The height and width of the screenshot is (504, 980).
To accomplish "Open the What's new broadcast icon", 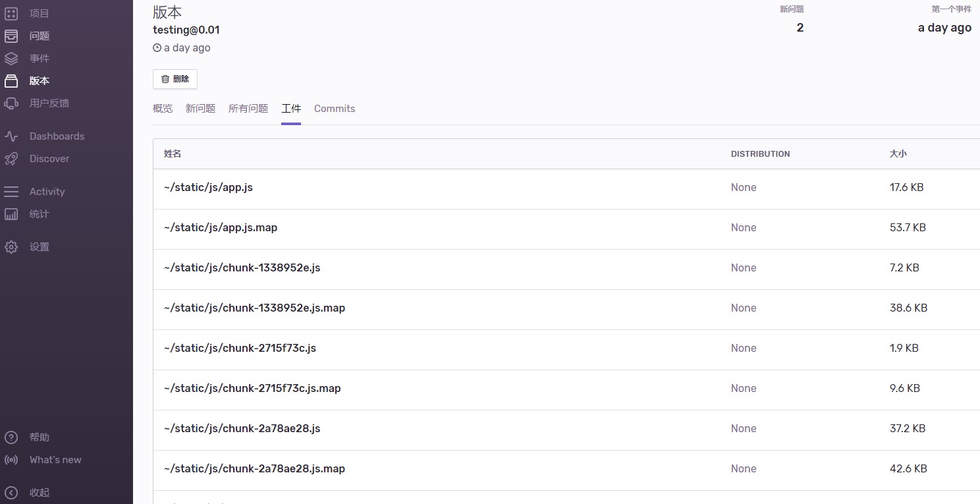I will tap(11, 460).
